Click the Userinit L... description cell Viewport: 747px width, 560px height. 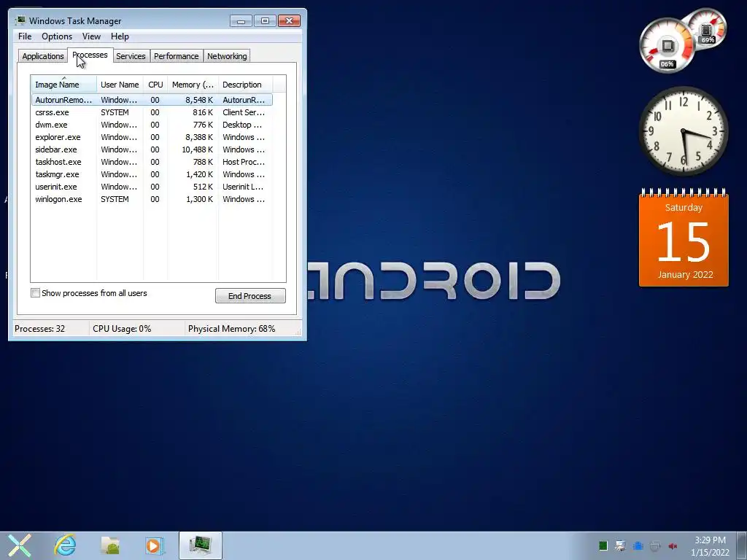click(x=243, y=187)
